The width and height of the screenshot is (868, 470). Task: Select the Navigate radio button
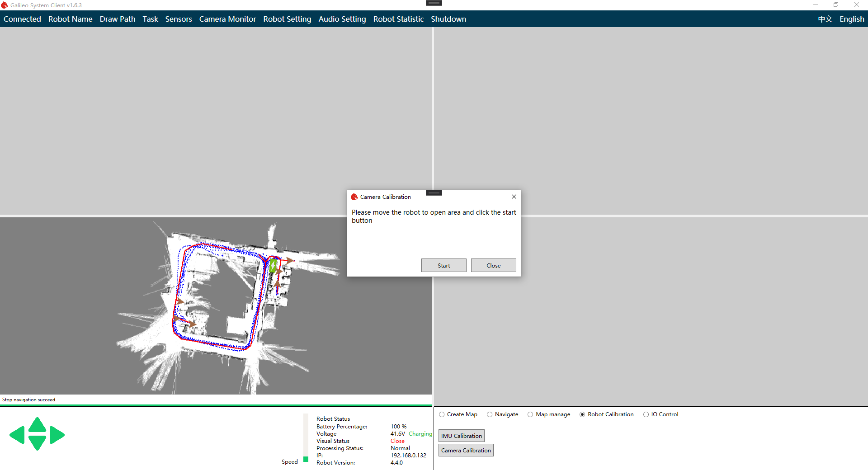click(490, 414)
